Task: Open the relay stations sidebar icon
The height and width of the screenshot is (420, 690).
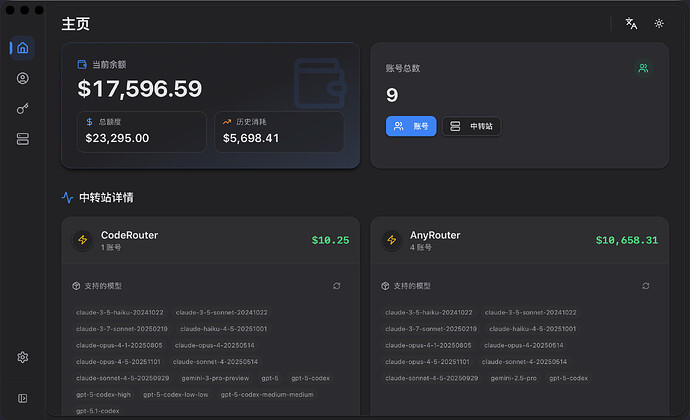Action: [22, 139]
